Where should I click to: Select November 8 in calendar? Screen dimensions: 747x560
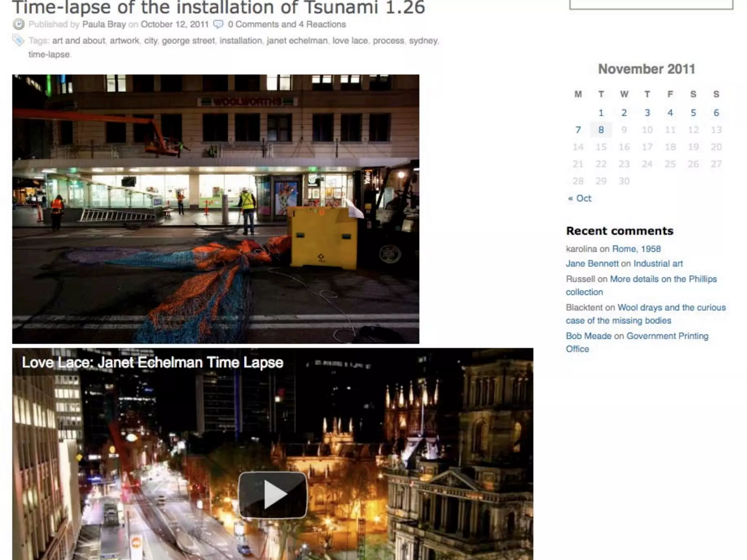point(601,130)
